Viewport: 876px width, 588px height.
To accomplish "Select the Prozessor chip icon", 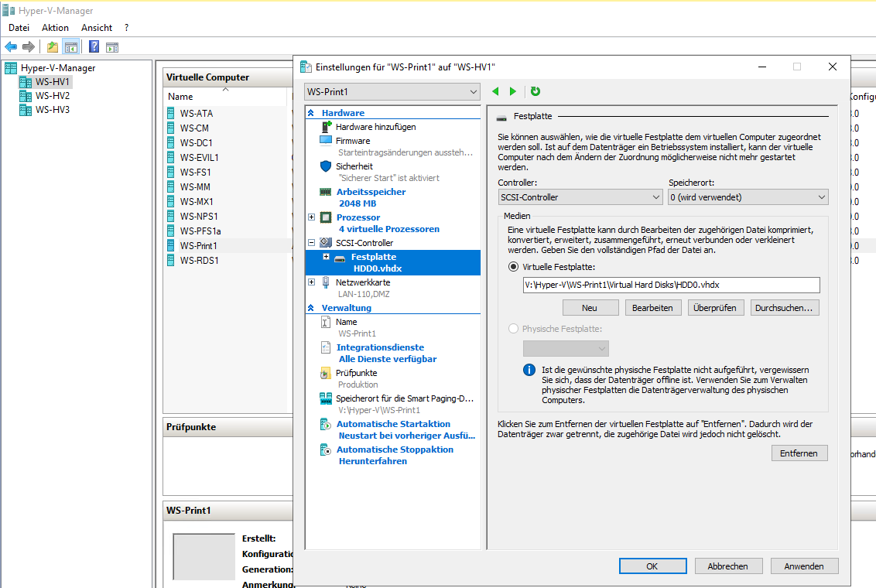I will (x=326, y=217).
